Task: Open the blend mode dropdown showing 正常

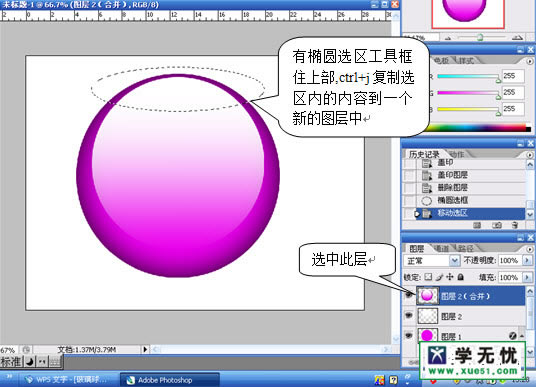Action: pyautogui.click(x=431, y=261)
